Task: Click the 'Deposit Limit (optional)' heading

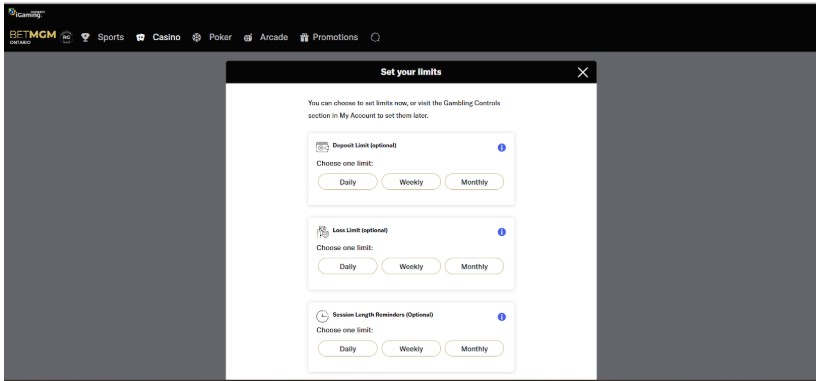Action: click(364, 146)
